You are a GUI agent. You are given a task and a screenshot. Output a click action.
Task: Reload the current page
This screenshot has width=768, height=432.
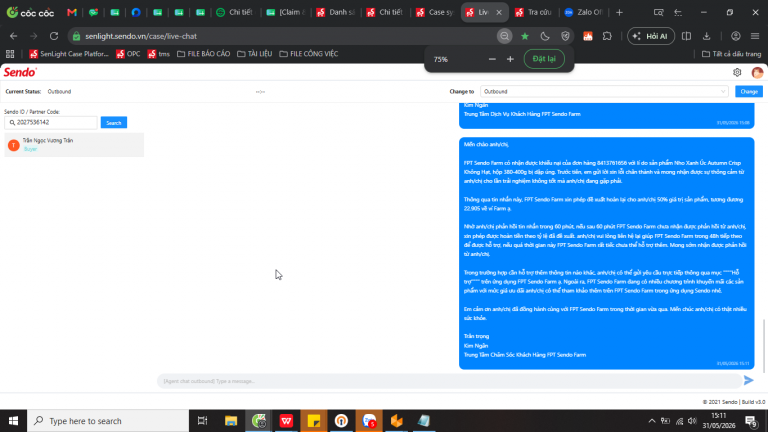[54, 36]
